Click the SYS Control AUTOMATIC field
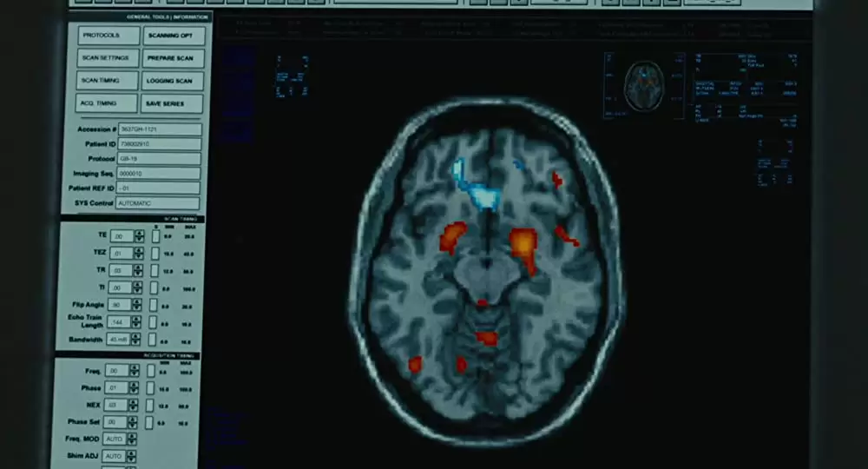This screenshot has height=469, width=868. pyautogui.click(x=159, y=203)
